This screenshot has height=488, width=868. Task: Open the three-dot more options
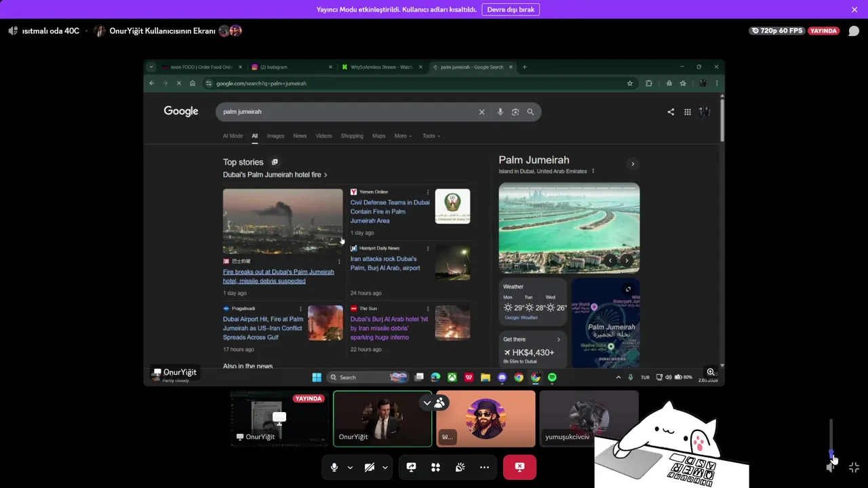click(x=484, y=467)
